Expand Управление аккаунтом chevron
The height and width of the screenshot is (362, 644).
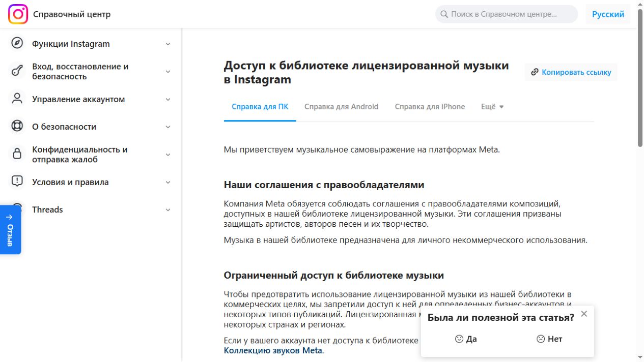[x=168, y=99]
